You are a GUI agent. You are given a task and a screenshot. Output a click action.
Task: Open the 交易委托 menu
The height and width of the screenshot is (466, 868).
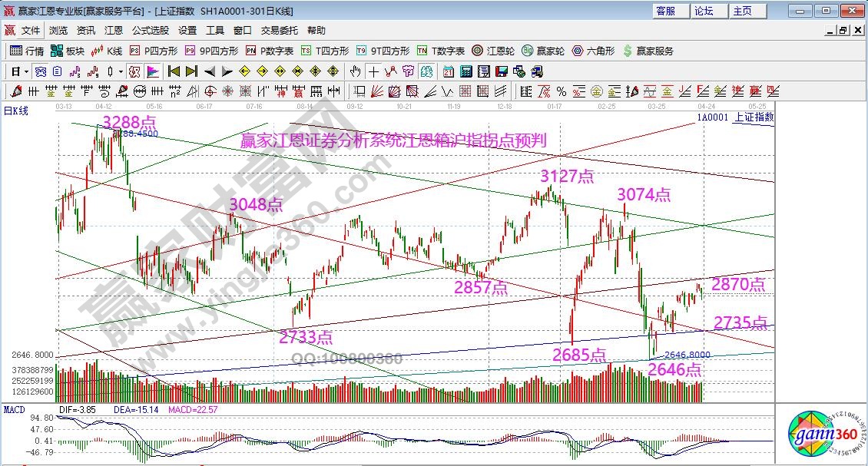280,31
